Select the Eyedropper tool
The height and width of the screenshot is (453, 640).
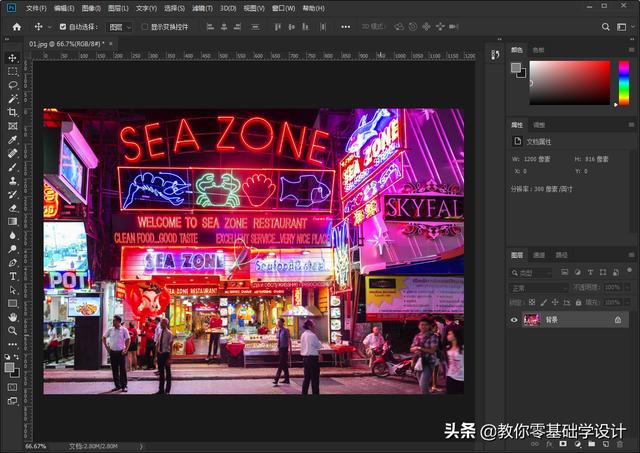(x=13, y=140)
